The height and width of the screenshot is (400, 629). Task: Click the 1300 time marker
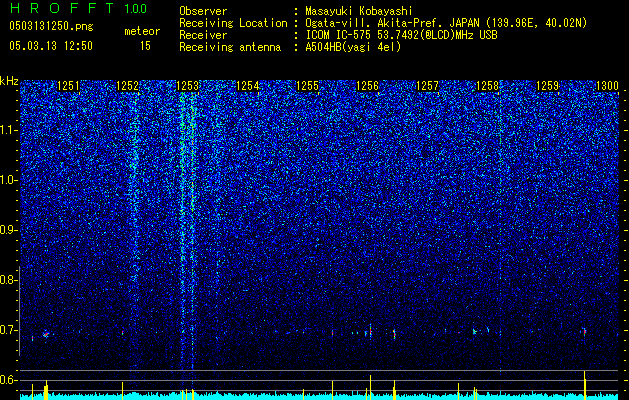[607, 85]
